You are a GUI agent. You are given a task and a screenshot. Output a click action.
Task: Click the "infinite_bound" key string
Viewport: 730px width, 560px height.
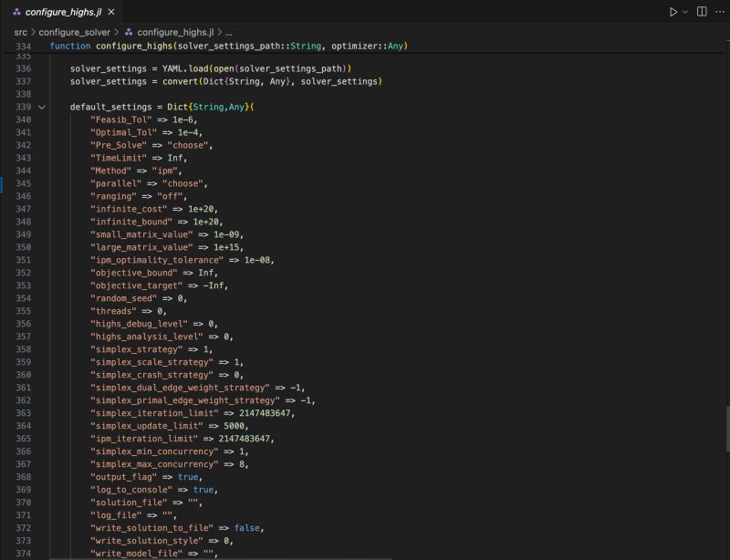tap(131, 222)
